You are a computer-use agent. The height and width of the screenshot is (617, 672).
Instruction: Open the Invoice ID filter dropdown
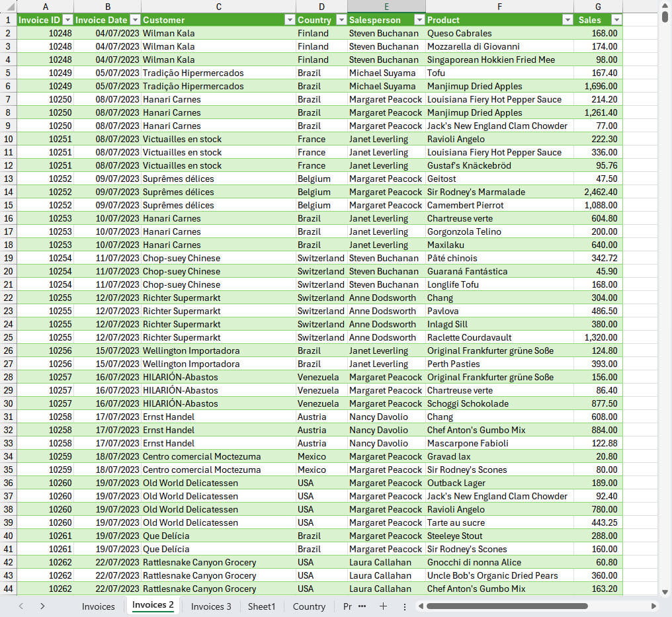coord(67,20)
